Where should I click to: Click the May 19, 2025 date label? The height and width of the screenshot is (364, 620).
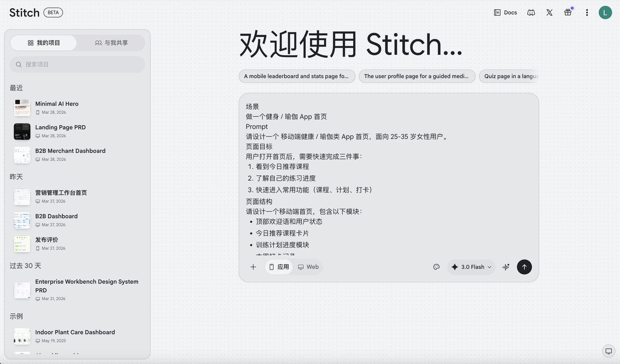pos(53,341)
